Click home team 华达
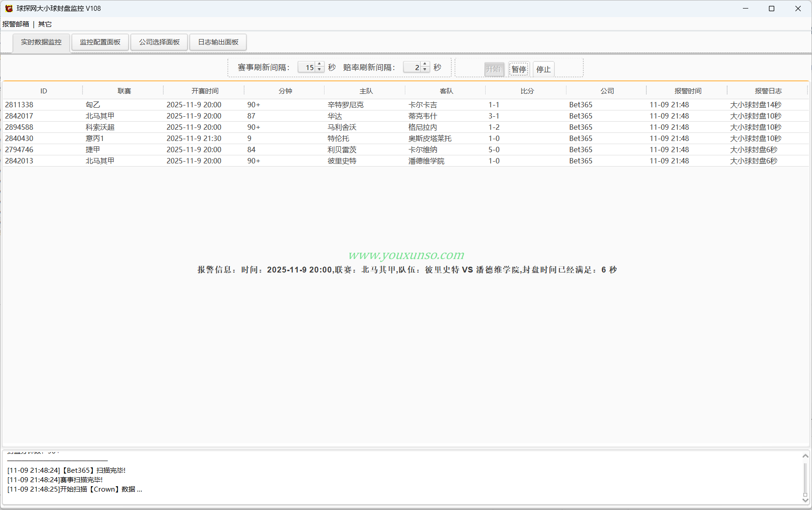This screenshot has height=510, width=812. 335,116
